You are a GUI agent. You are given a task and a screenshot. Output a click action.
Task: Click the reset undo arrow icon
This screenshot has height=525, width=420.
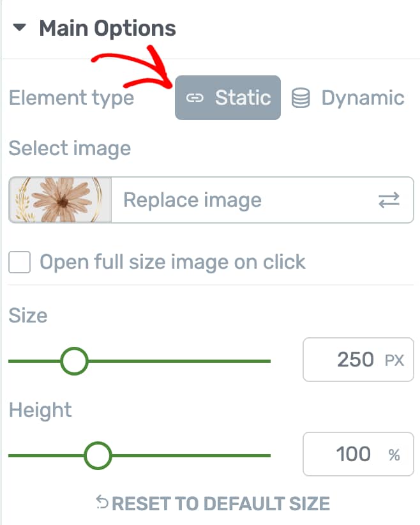pyautogui.click(x=101, y=502)
